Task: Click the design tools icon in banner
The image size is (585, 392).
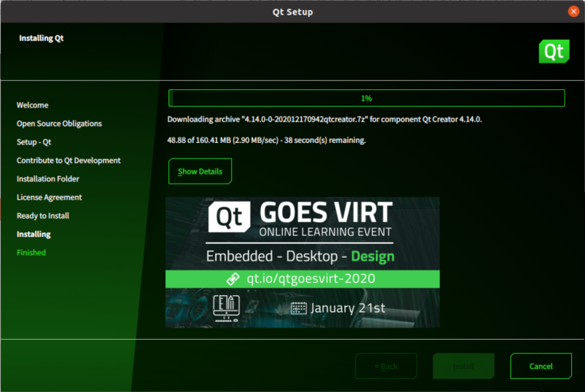Action: [226, 308]
